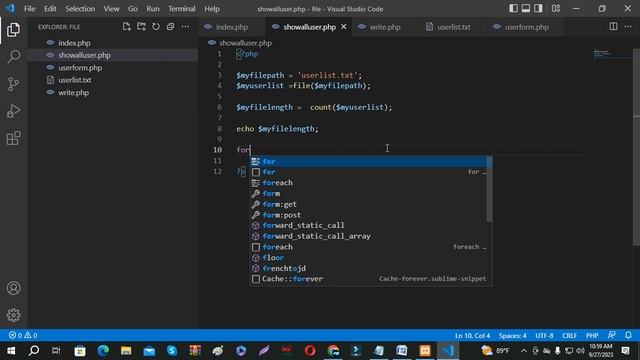
Task: Open the Terminal menu
Action: [x=182, y=9]
